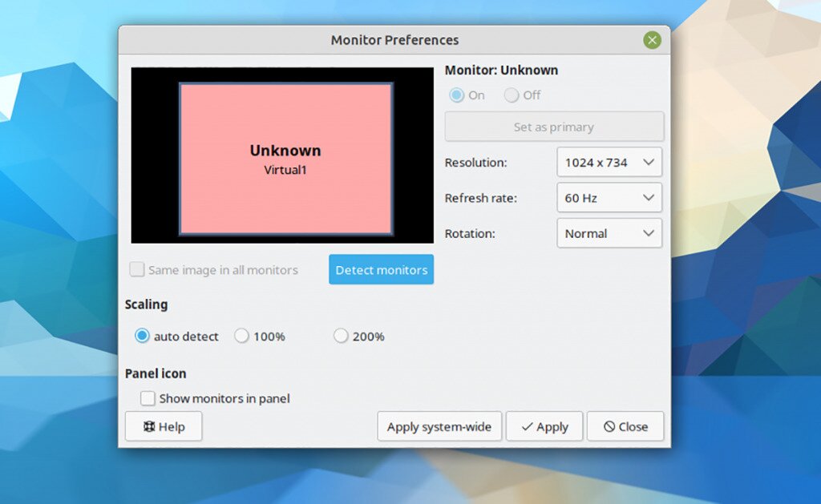The image size is (821, 504).
Task: Click the Help lifebuoy icon
Action: (147, 426)
